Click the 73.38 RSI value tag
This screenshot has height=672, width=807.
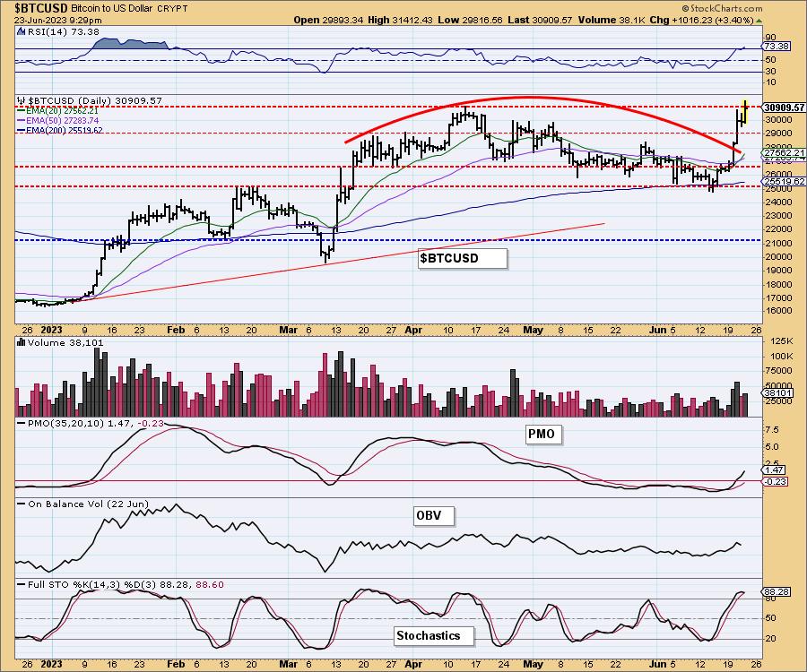coord(777,47)
